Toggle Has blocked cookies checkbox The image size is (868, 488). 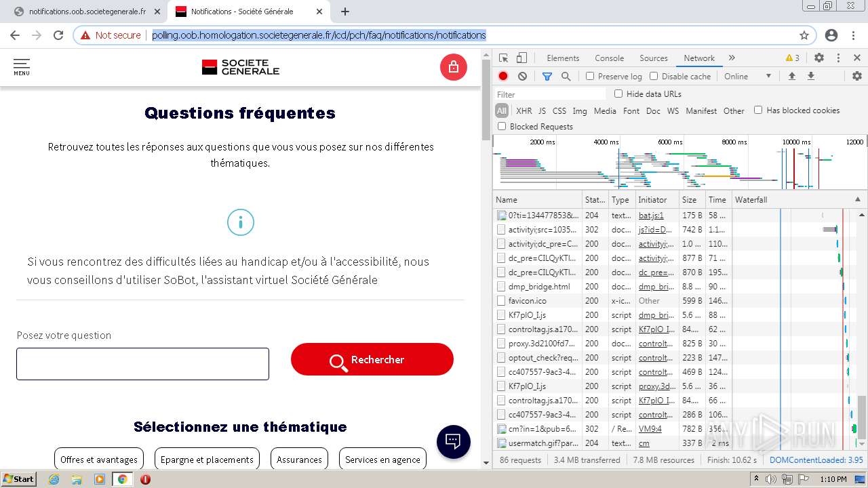758,110
